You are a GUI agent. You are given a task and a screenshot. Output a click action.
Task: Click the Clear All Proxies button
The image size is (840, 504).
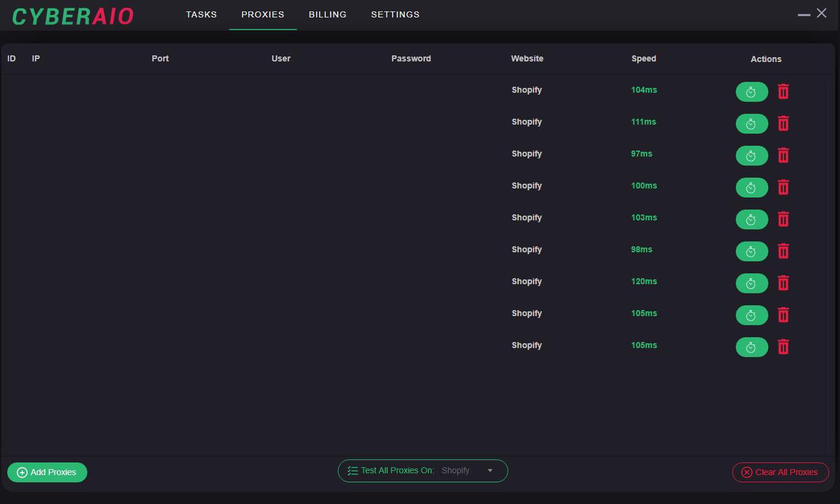click(x=780, y=473)
